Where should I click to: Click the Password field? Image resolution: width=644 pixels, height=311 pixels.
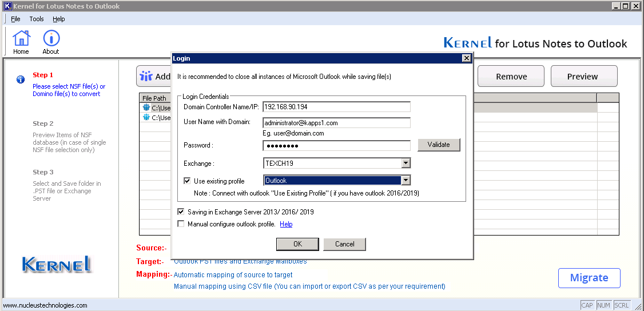(336, 146)
